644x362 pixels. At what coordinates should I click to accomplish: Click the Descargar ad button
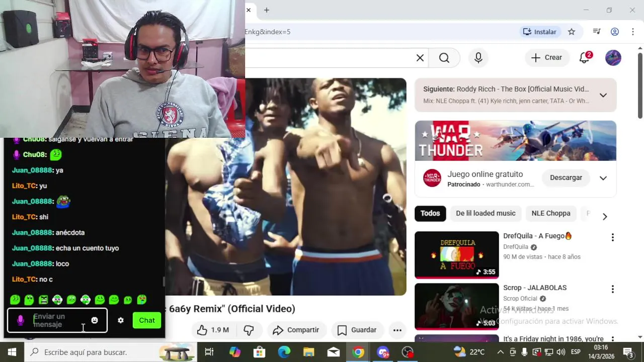(x=566, y=177)
